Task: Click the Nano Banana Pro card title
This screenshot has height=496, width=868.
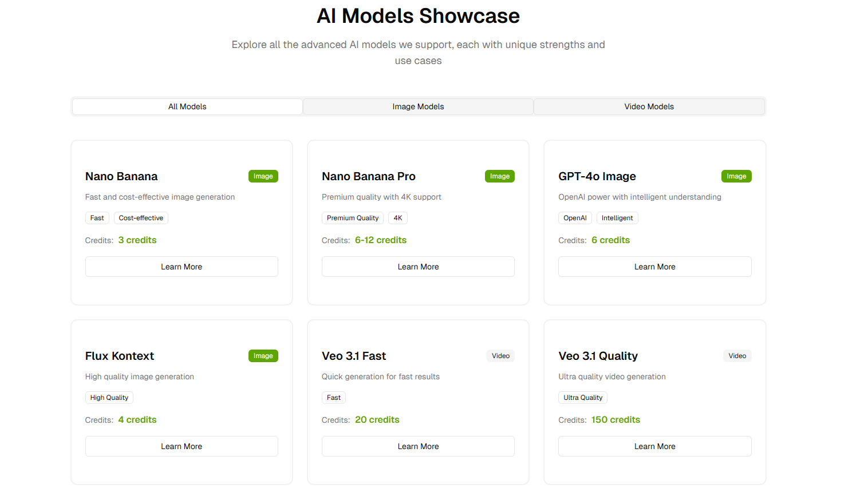Action: click(x=368, y=176)
